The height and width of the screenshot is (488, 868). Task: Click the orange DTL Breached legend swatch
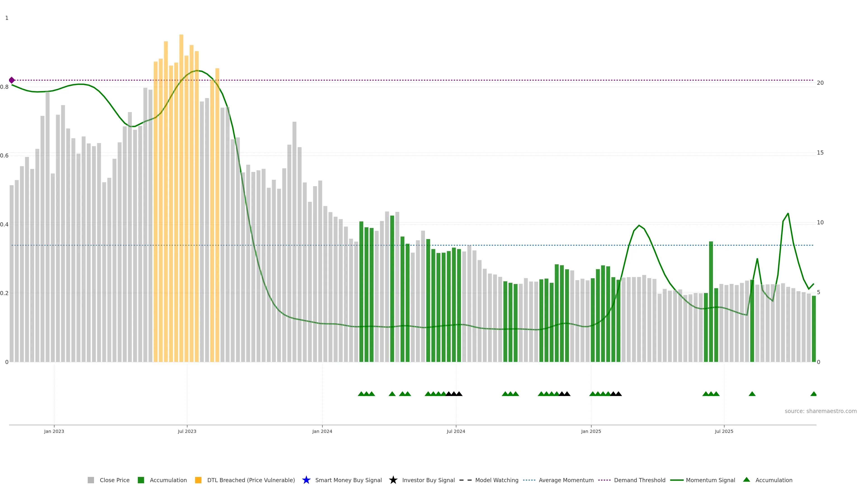tap(198, 480)
